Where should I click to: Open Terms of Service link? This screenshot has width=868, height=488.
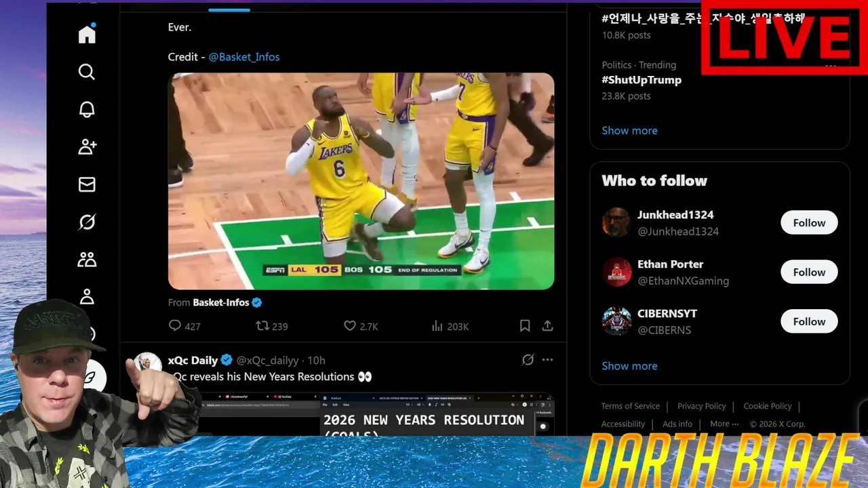(x=631, y=406)
